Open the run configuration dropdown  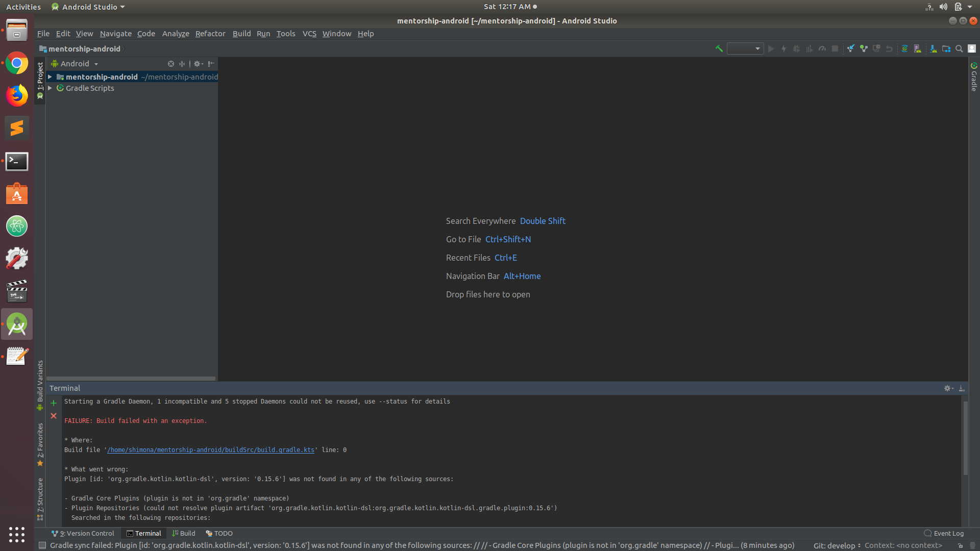click(745, 49)
